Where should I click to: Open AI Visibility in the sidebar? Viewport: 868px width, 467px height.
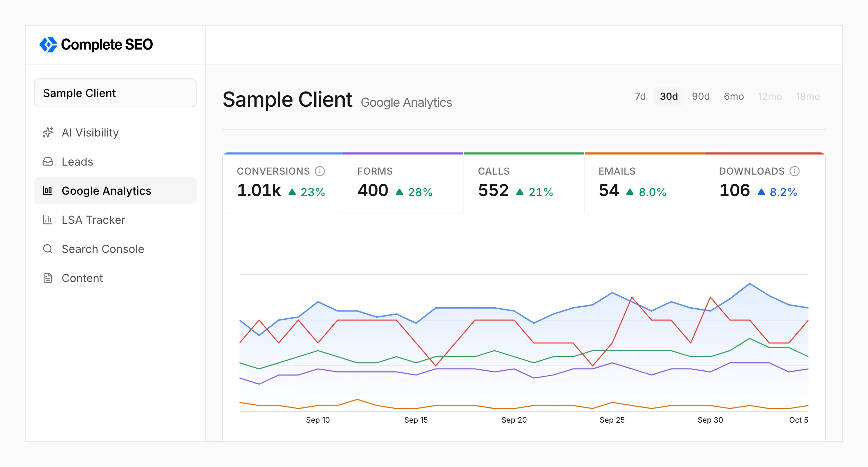click(115, 133)
